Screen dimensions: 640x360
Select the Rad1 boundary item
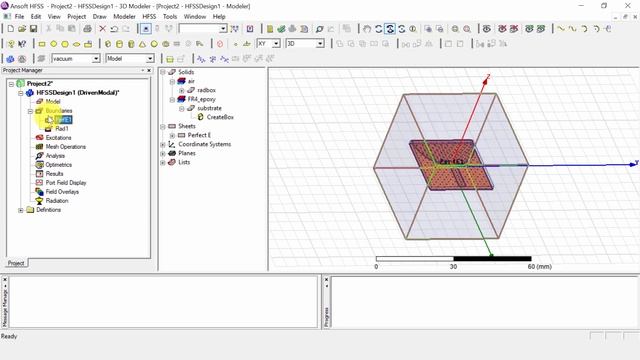pyautogui.click(x=62, y=129)
